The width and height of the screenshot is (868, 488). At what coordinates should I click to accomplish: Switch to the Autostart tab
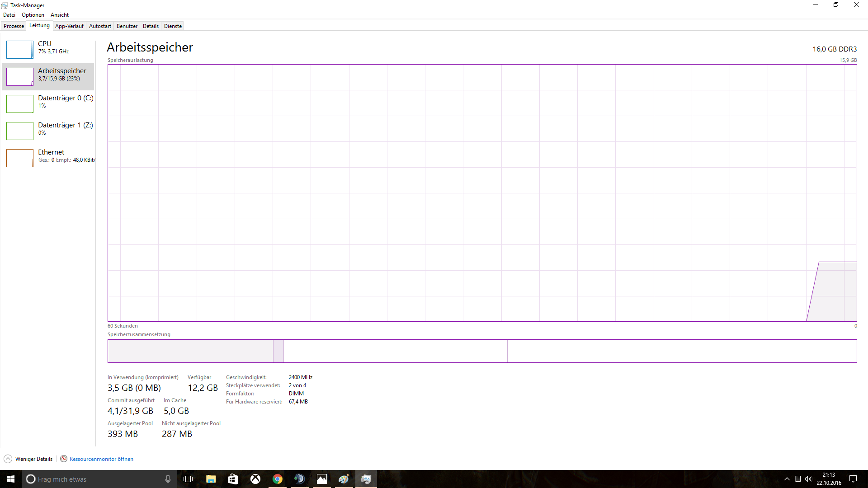click(x=100, y=26)
